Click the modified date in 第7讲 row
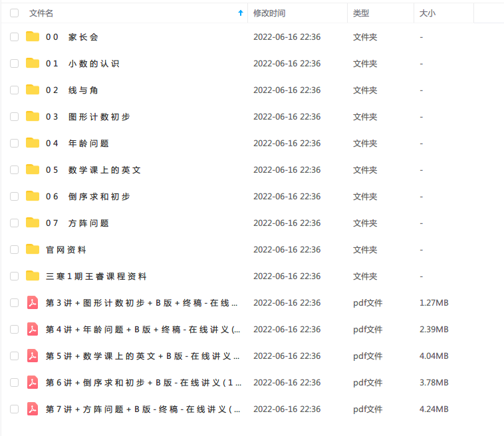504x436 pixels. point(287,409)
